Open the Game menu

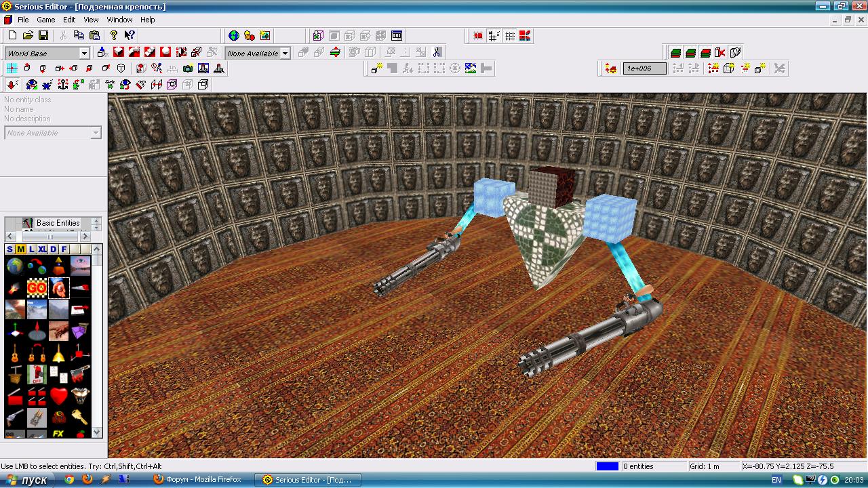(x=46, y=20)
